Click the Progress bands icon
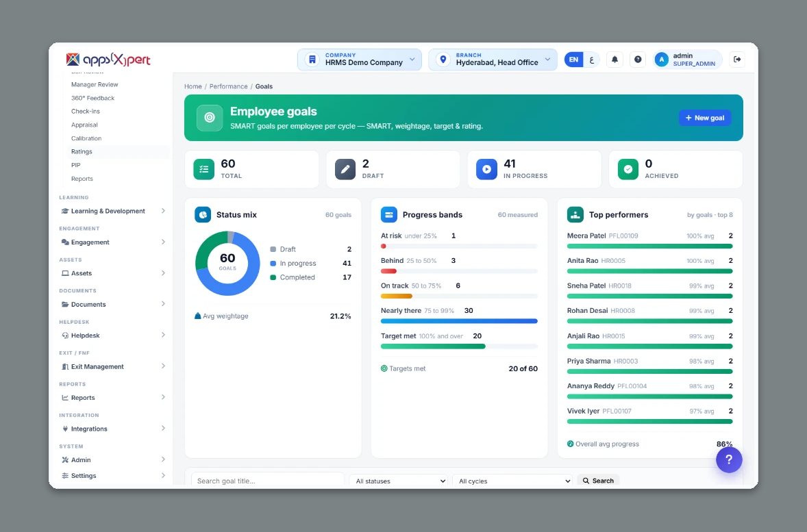The height and width of the screenshot is (532, 807). click(389, 214)
